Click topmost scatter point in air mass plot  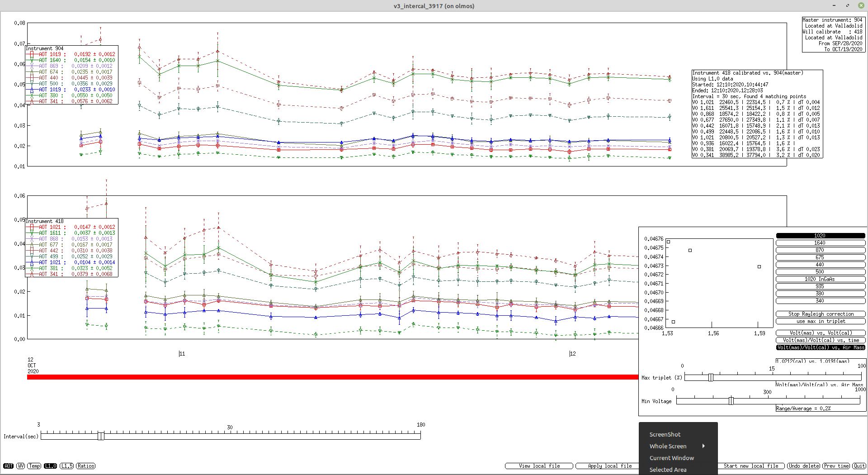pos(669,242)
